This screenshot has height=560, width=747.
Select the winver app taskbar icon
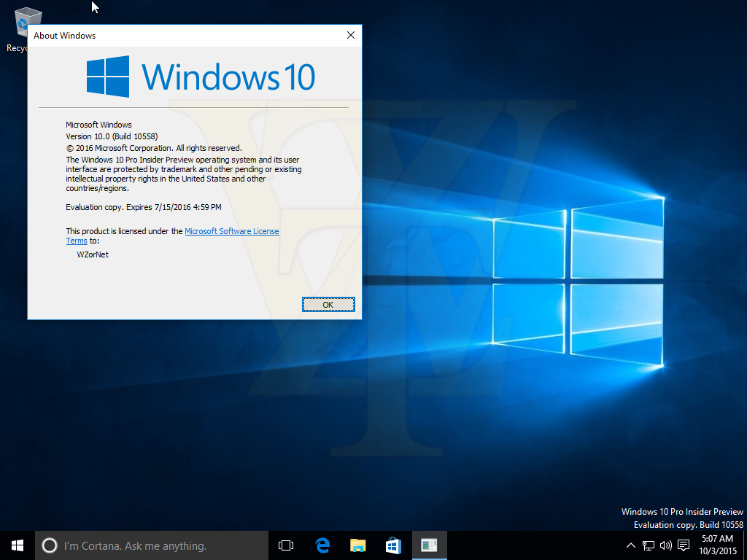tap(429, 545)
